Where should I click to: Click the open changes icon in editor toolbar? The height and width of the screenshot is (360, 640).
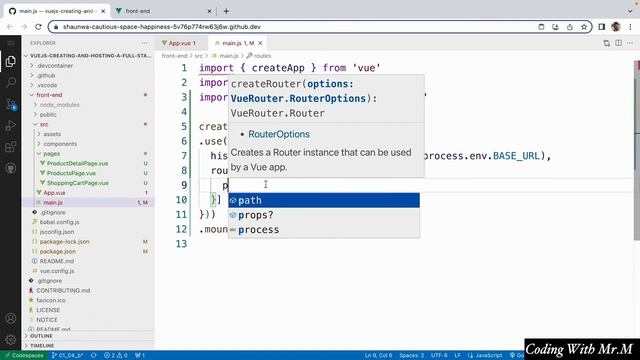point(607,43)
